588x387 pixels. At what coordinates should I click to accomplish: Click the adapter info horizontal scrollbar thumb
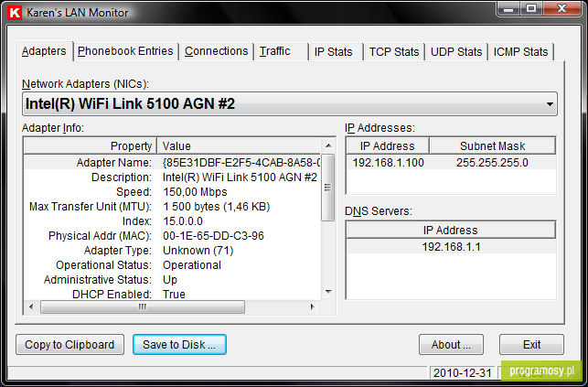143,306
